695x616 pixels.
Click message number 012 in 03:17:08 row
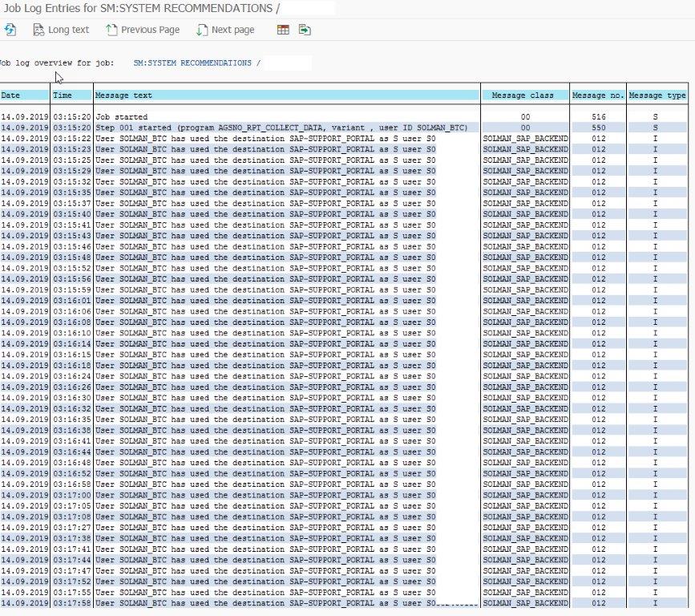[598, 517]
